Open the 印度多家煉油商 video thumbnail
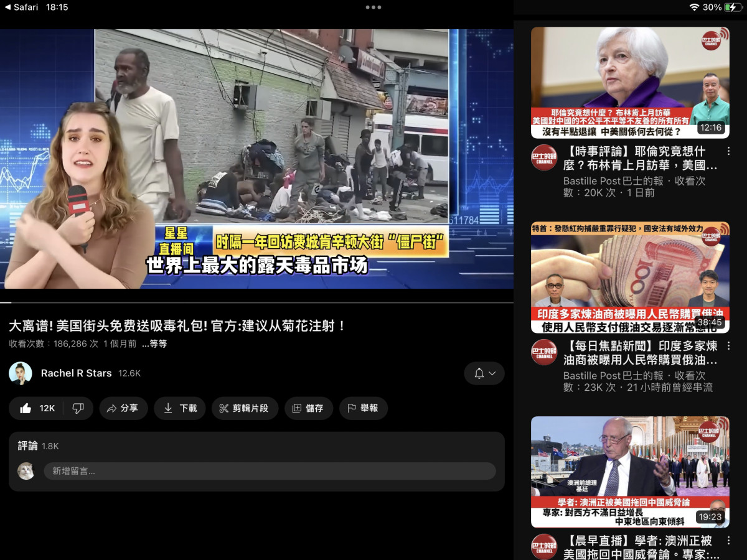The width and height of the screenshot is (747, 560). tap(630, 277)
